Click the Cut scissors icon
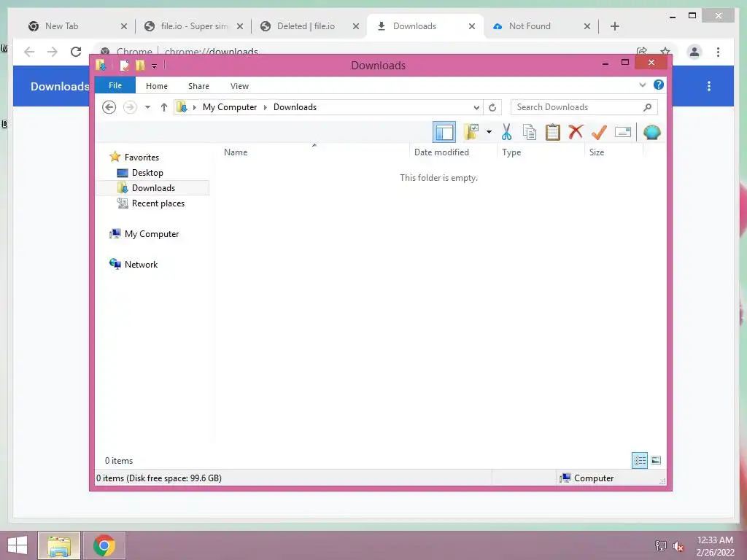 [506, 132]
